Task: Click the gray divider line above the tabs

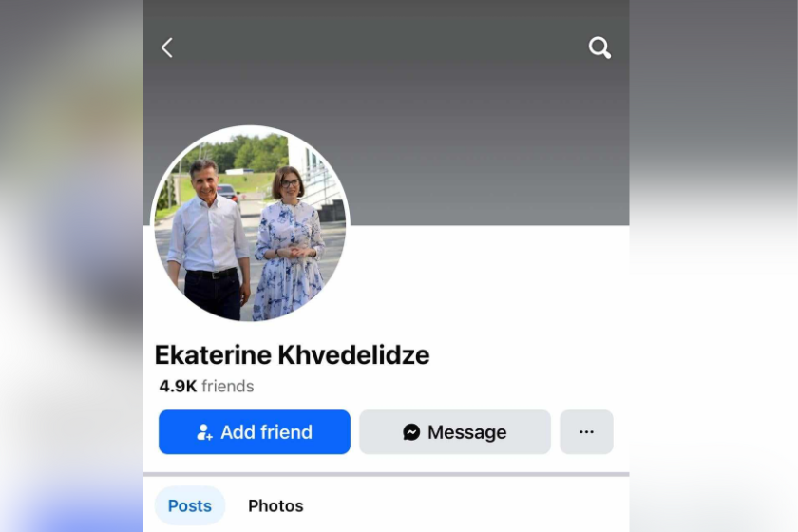Action: tap(386, 474)
